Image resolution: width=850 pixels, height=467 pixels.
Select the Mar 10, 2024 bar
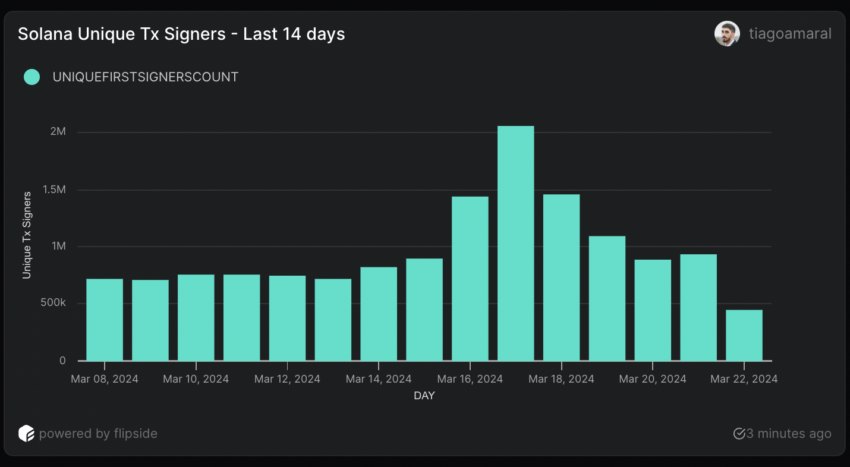click(196, 318)
